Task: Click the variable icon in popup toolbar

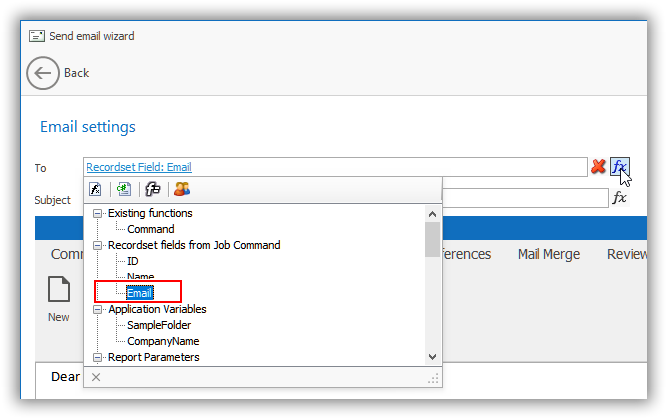Action: pos(153,189)
